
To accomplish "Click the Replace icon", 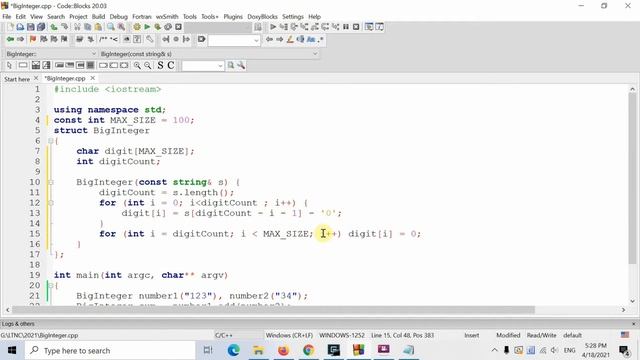I will point(121,27).
